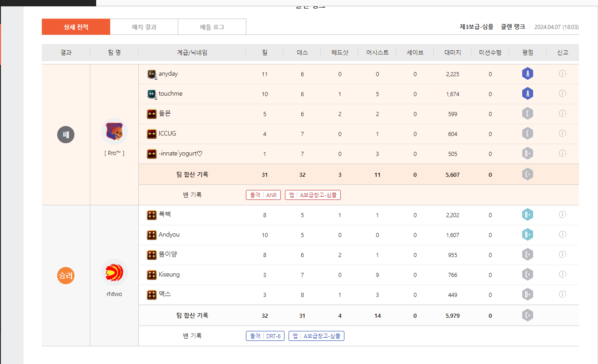
Task: Click report icon in Kiseung's row
Action: (562, 274)
